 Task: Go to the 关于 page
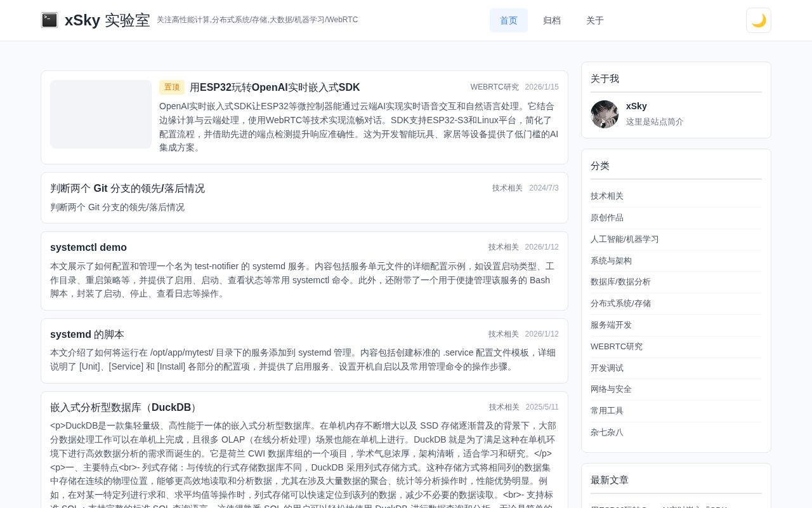click(x=595, y=20)
